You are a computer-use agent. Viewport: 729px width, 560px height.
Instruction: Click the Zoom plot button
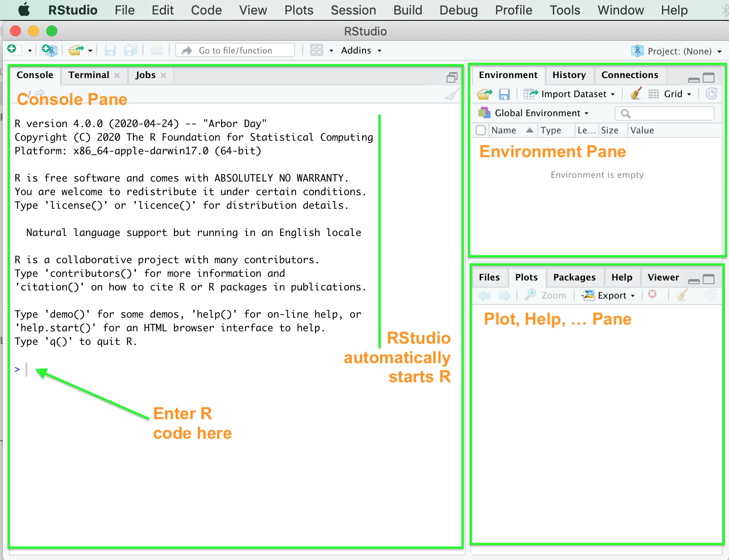pos(545,295)
